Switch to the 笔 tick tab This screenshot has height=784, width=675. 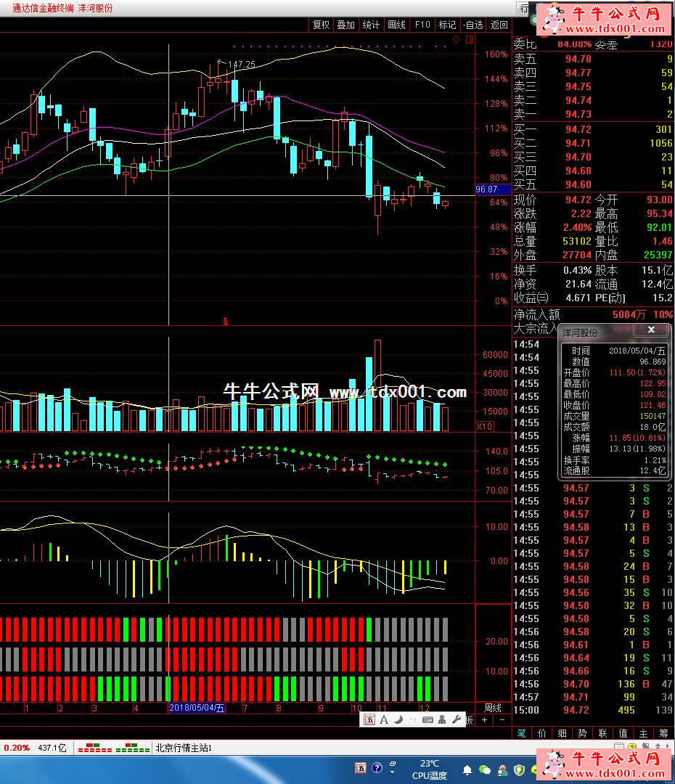tap(521, 733)
